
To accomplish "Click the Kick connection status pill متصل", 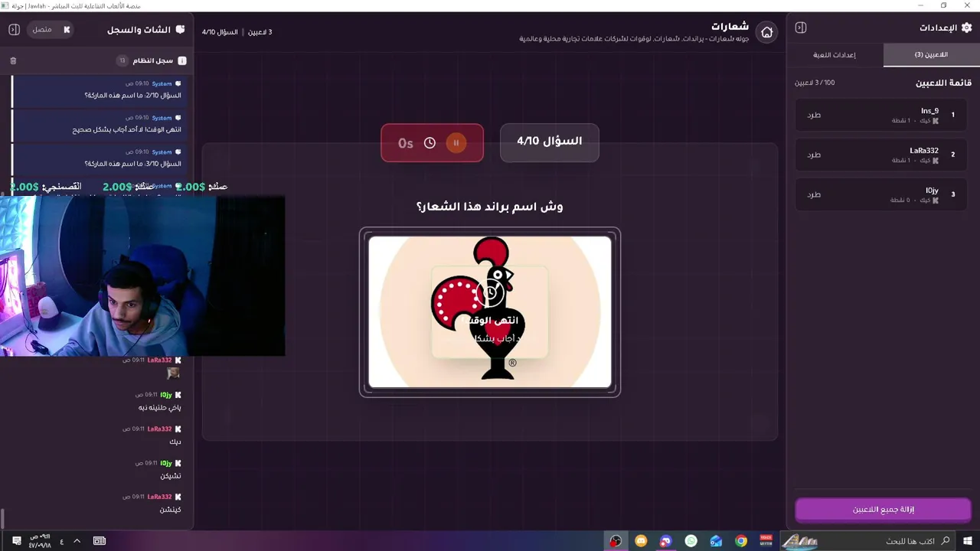I will coord(49,30).
